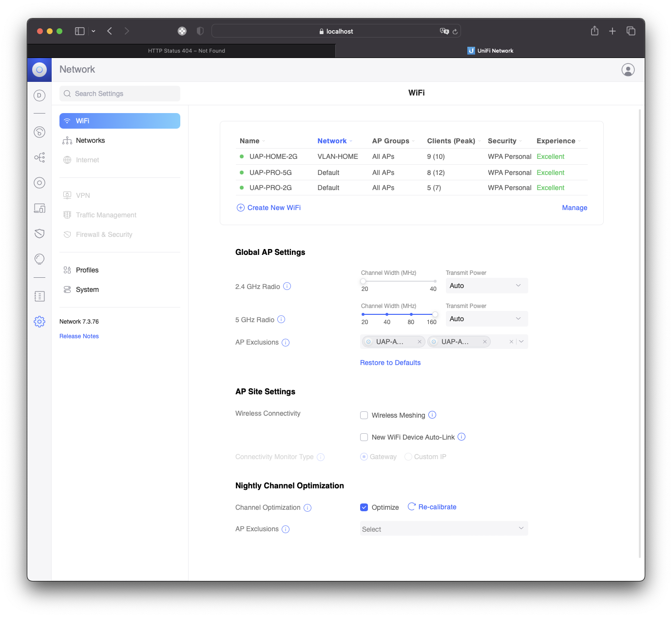Reload the page in Safari address bar
The width and height of the screenshot is (672, 617).
point(455,31)
